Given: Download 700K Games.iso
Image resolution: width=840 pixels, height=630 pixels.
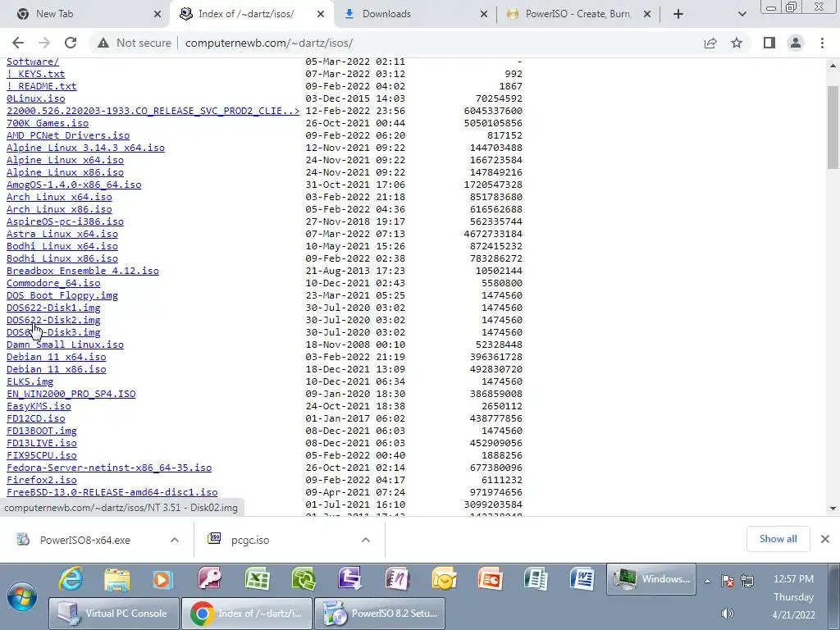Looking at the screenshot, I should tap(48, 123).
